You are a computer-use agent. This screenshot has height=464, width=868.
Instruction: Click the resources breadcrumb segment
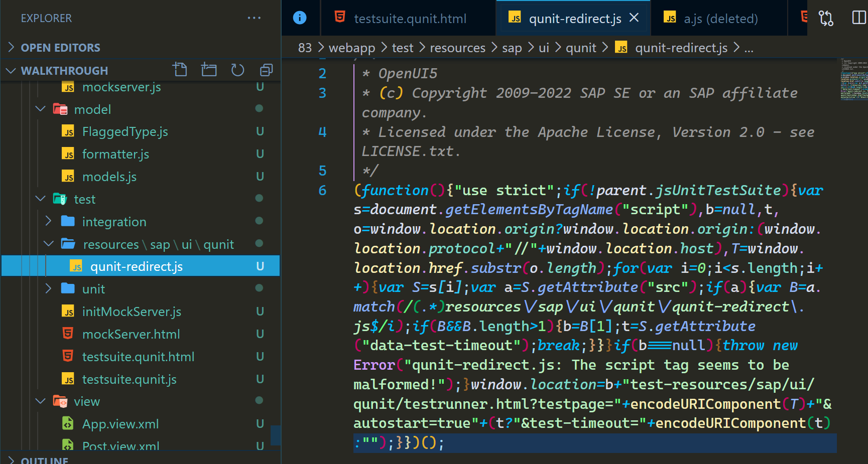pos(457,48)
